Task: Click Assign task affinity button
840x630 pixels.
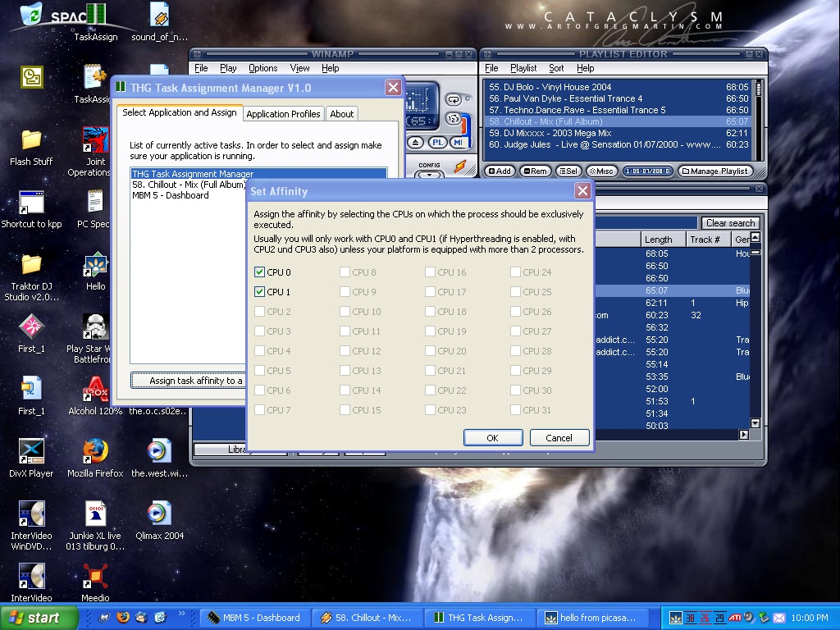Action: (x=189, y=381)
